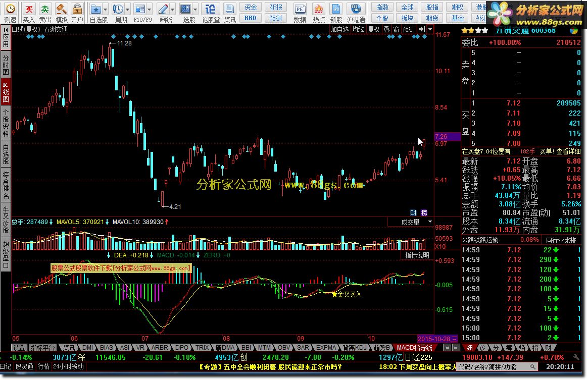This screenshot has height=380, width=588.
Task: Click the BBD button
Action: tap(251, 18)
